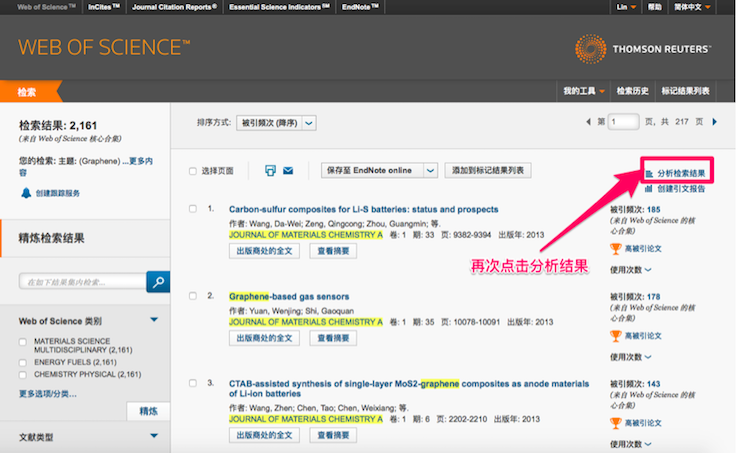Click the bell icon for 创建跟踪服务
Viewport: 740px width, 453px height.
(x=26, y=193)
